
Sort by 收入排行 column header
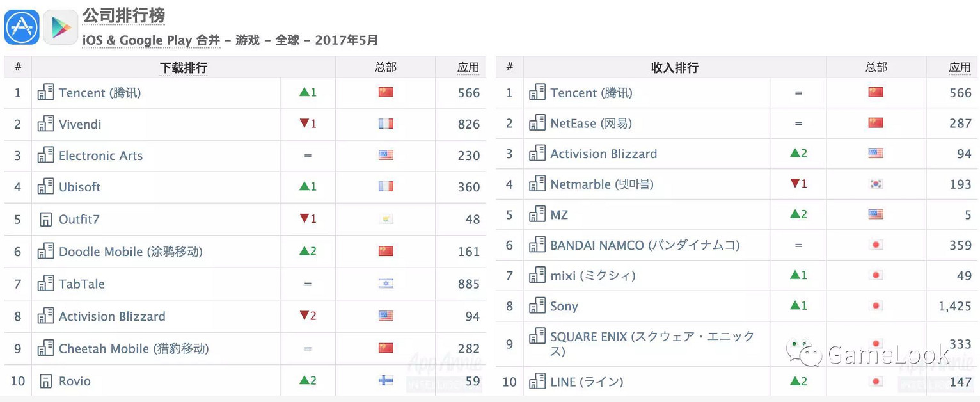[x=674, y=67]
